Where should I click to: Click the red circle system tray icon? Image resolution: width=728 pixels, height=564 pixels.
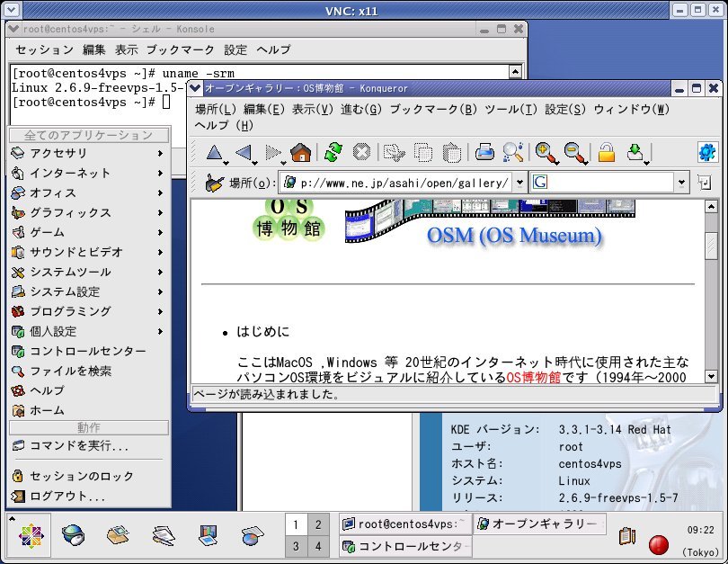click(658, 545)
